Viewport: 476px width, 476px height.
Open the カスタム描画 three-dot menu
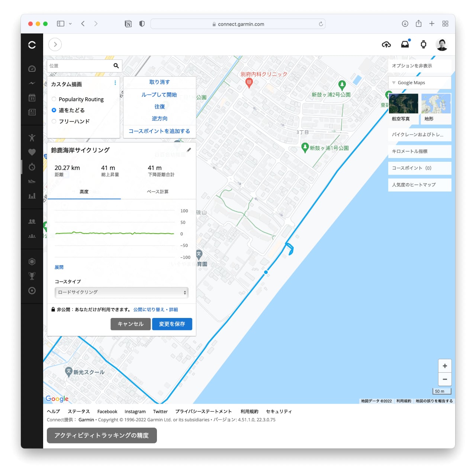tap(115, 83)
